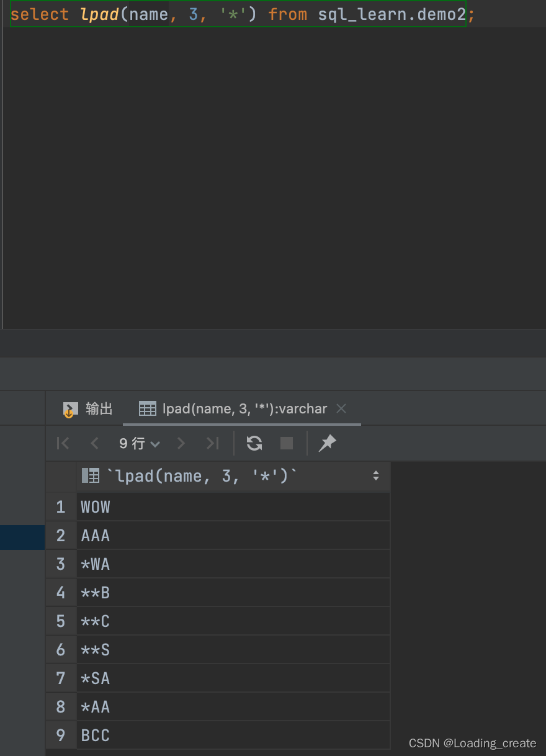The height and width of the screenshot is (756, 546).
Task: Select the WOW cell
Action: coord(233,507)
